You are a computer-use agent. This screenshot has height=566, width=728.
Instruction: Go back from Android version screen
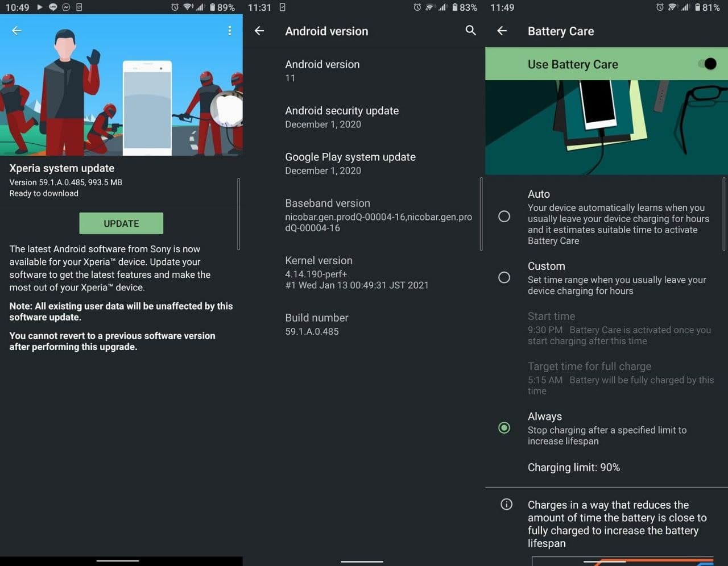click(259, 31)
